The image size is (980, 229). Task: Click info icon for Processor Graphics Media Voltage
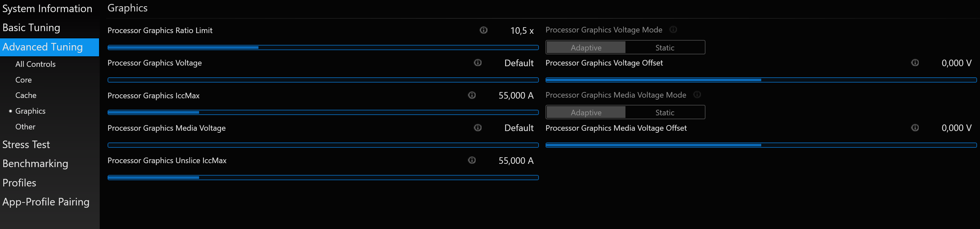coord(478,127)
